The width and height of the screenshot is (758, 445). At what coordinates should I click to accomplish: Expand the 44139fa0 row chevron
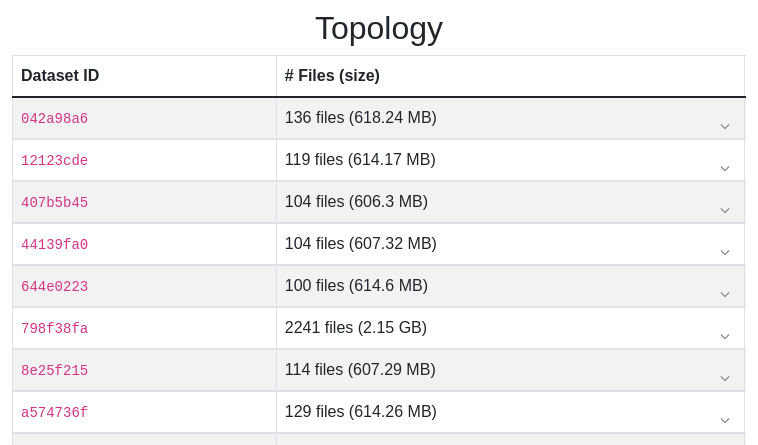(x=725, y=253)
